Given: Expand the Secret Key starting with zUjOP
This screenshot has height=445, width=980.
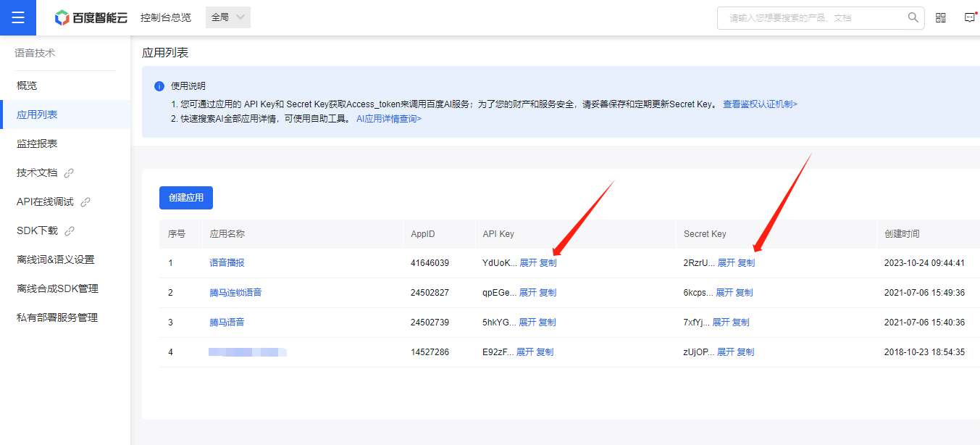Looking at the screenshot, I should pos(726,352).
